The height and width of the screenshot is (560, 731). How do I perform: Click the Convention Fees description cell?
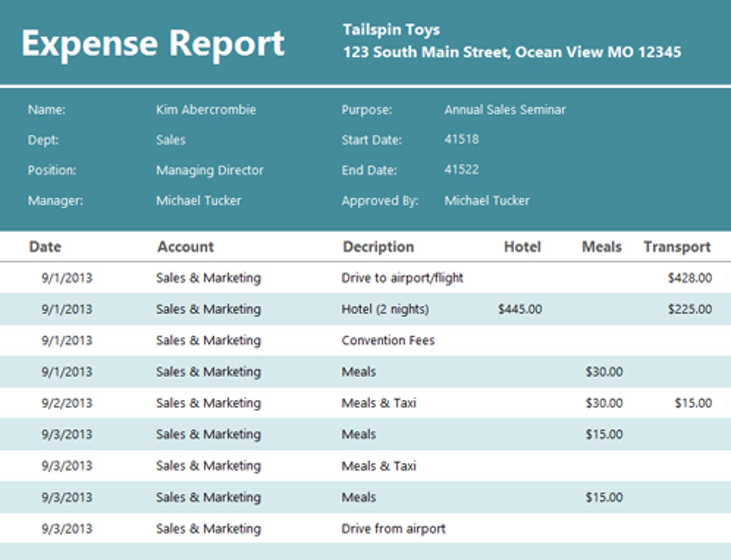388,340
